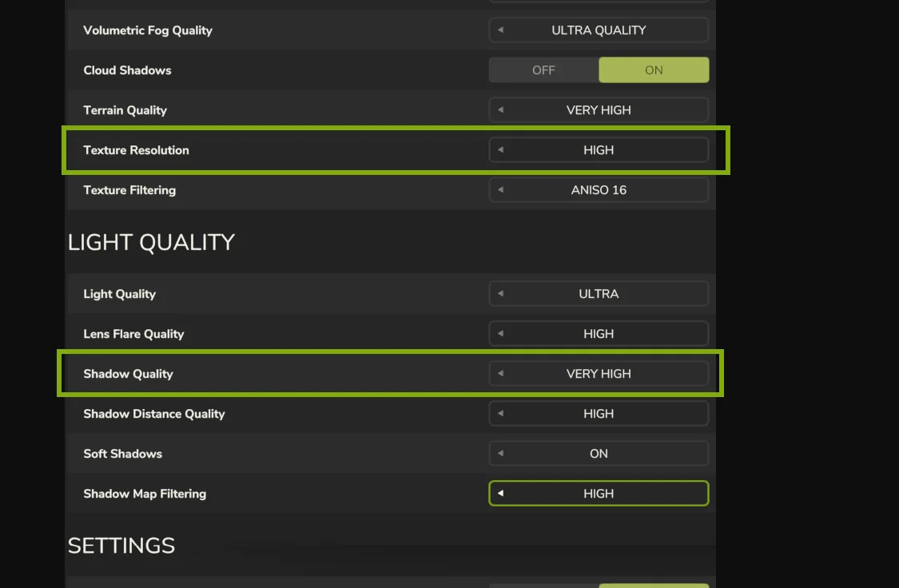Screen dimensions: 899x588
Task: Click the left arrow for Shadow Quality
Action: coord(500,374)
